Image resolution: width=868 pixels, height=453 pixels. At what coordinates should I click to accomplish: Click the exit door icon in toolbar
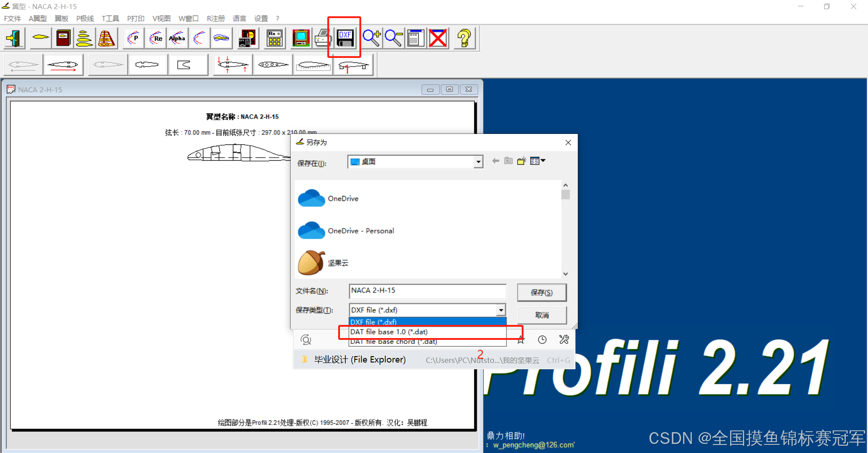pyautogui.click(x=15, y=38)
